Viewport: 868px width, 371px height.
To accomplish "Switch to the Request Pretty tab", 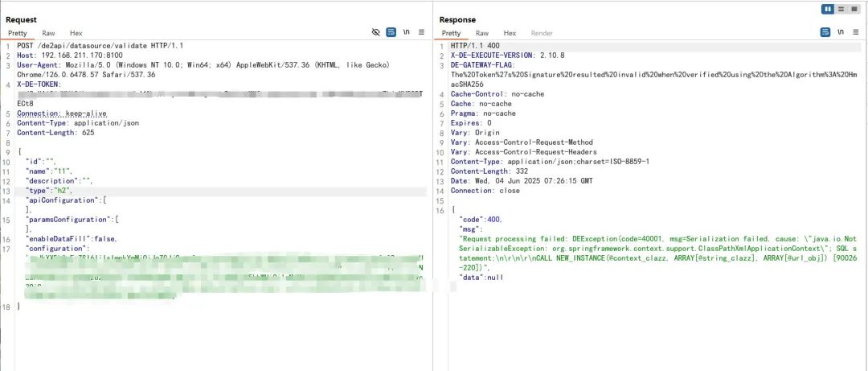I will tap(17, 33).
